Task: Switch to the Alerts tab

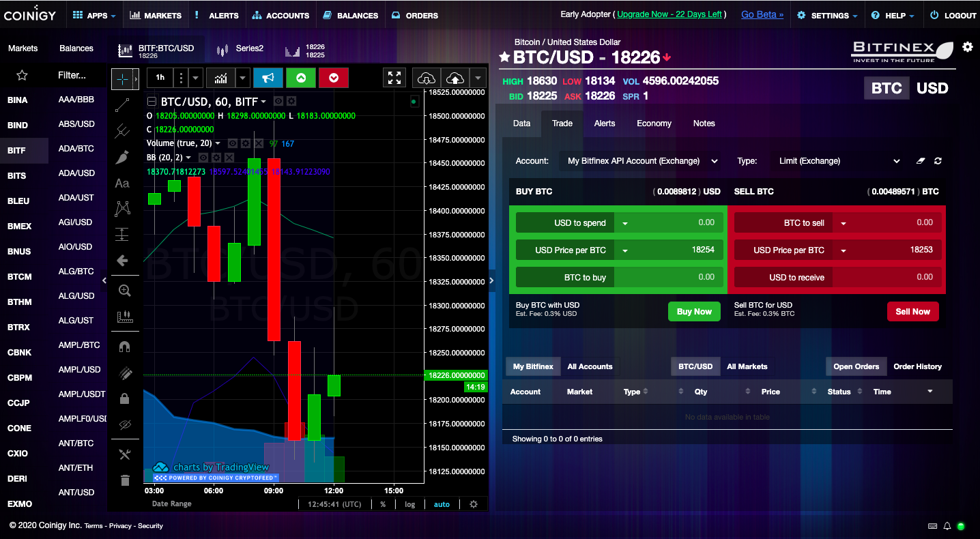Action: click(605, 123)
